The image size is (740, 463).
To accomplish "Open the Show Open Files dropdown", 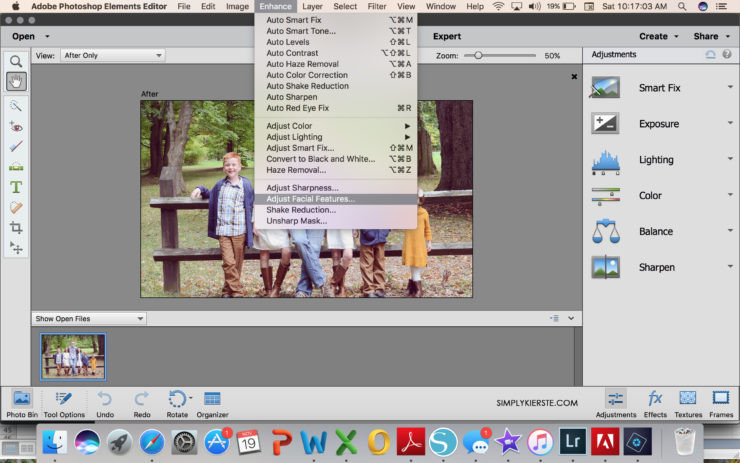I will (x=89, y=319).
